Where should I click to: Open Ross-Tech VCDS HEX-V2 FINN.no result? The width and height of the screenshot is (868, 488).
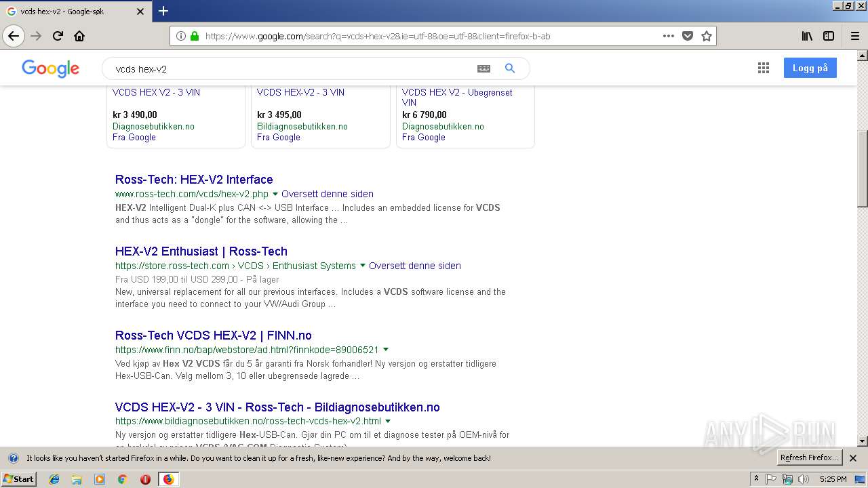pos(214,335)
